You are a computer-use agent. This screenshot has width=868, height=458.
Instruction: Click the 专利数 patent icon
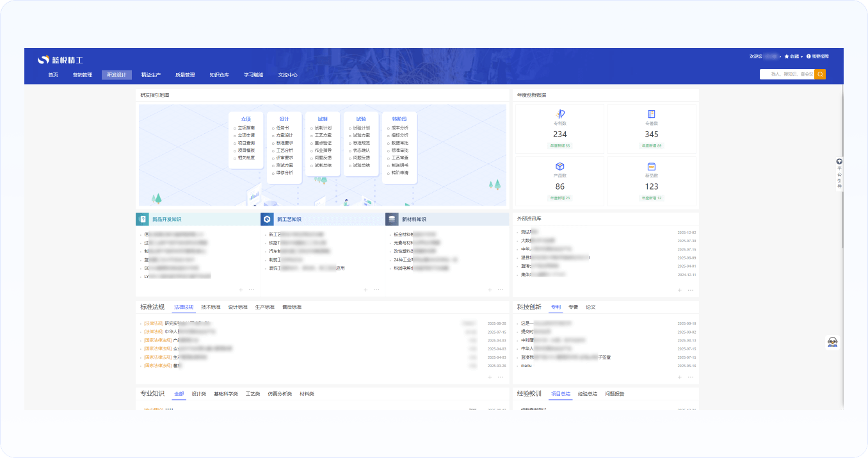(x=560, y=114)
